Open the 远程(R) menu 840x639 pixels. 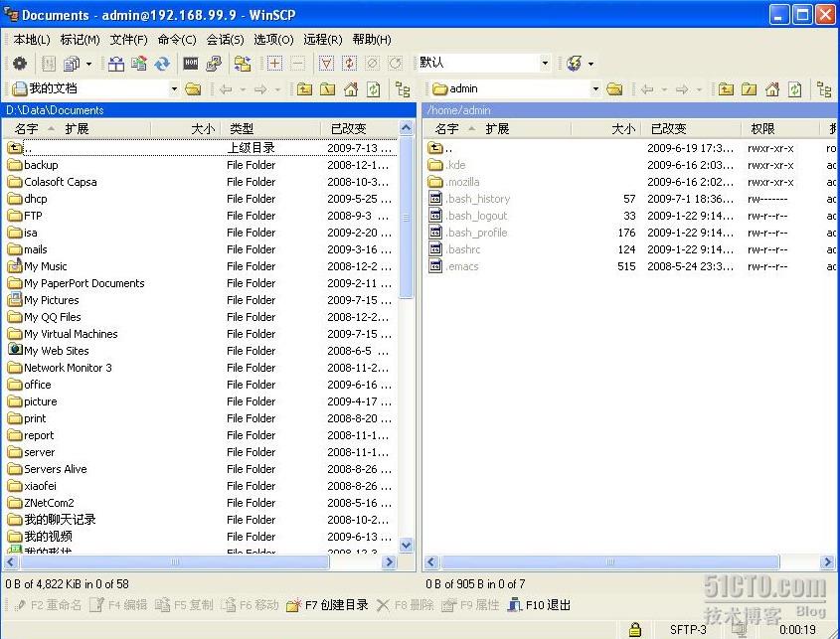pos(322,40)
